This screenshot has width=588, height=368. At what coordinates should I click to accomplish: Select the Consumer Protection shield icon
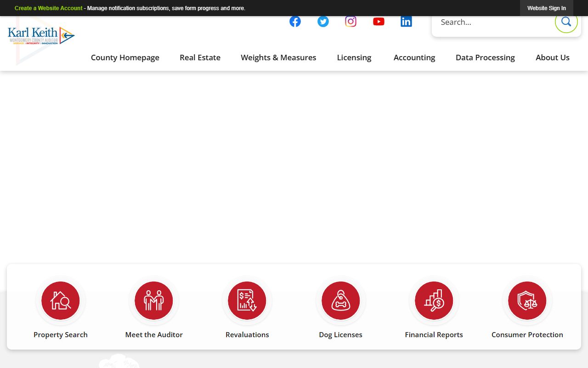pos(527,301)
